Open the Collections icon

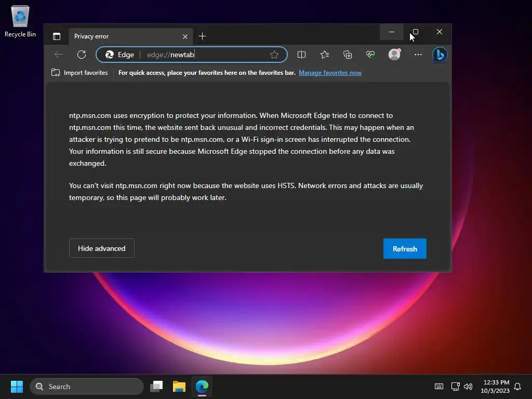pos(348,55)
